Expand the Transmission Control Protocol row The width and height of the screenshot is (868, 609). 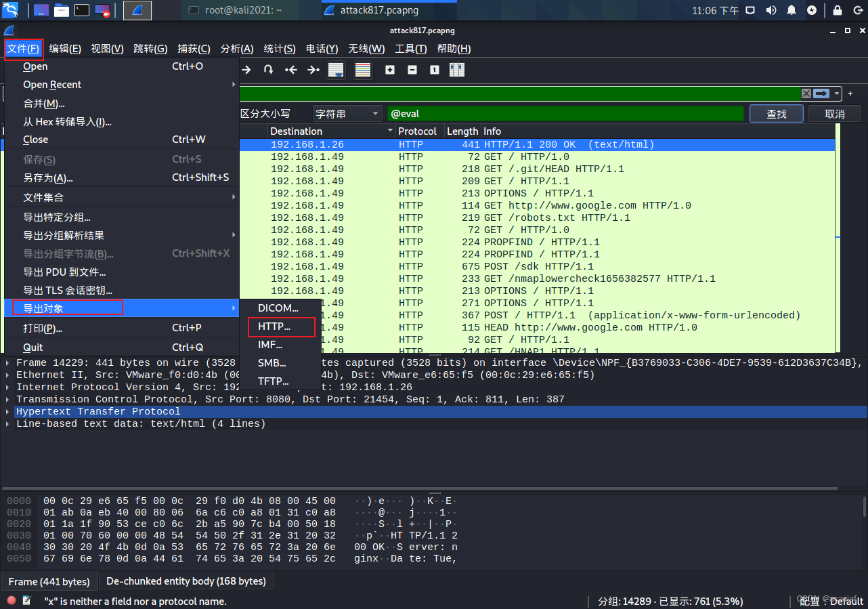[x=7, y=400]
